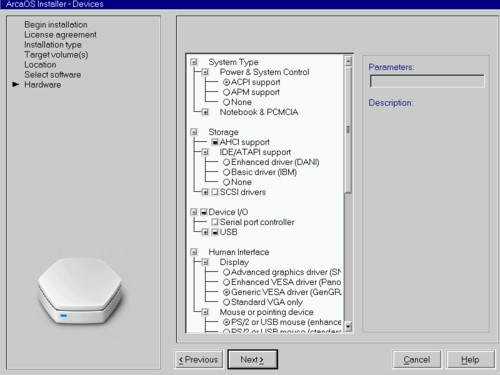Click the Next button

pos(252,359)
